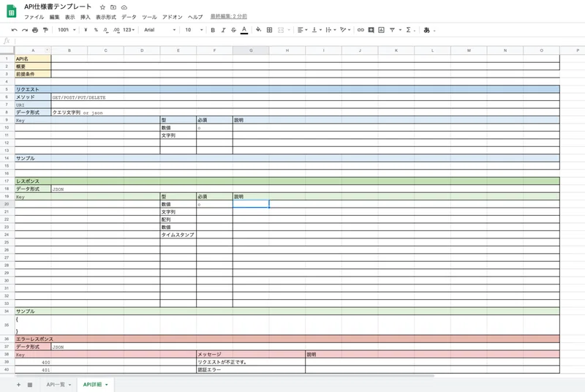
Task: Select the GET/POST/PUT/DELETE cell
Action: [x=305, y=97]
